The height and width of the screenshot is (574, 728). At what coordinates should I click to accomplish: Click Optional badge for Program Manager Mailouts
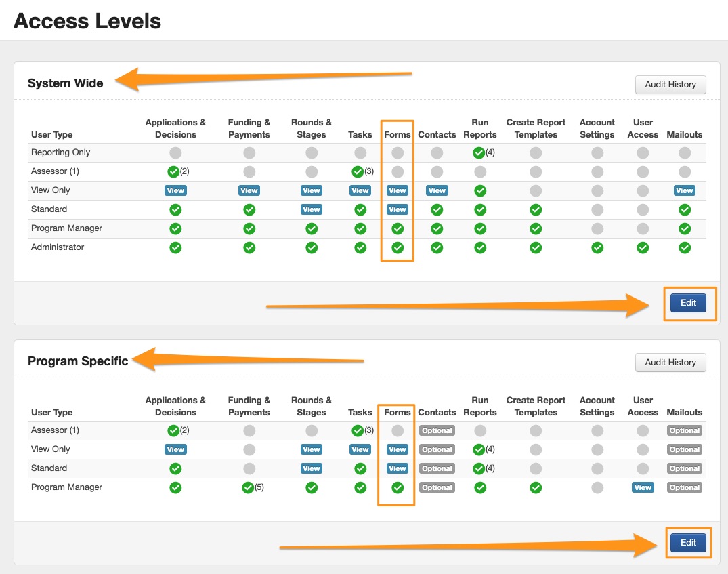click(x=684, y=487)
